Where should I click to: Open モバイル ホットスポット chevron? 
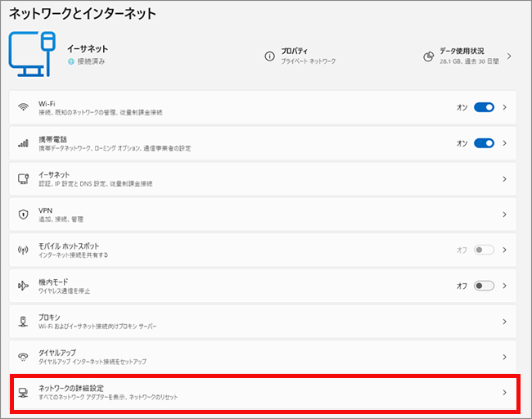[x=505, y=250]
